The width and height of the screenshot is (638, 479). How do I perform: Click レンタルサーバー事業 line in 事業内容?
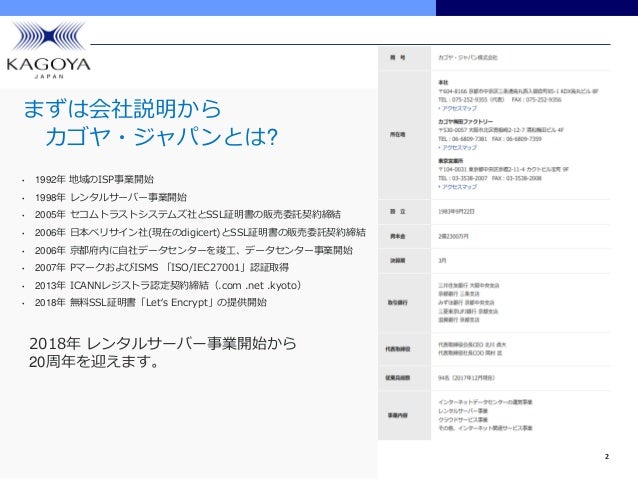click(463, 411)
